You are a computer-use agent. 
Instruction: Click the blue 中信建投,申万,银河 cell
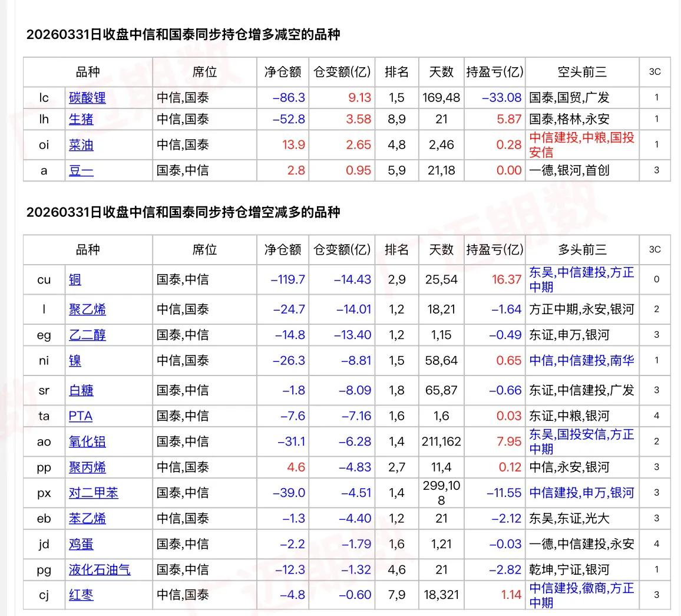click(581, 493)
